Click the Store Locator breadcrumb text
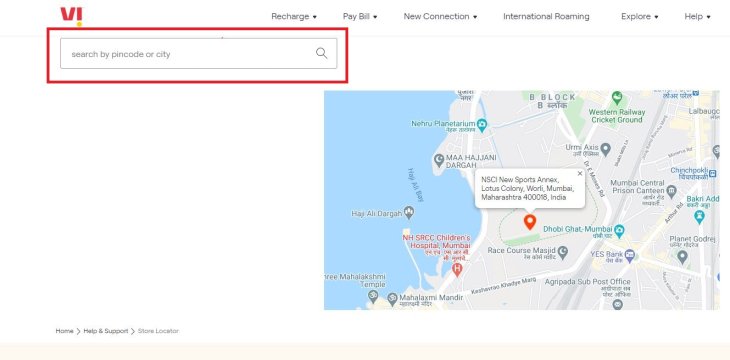 (x=158, y=331)
